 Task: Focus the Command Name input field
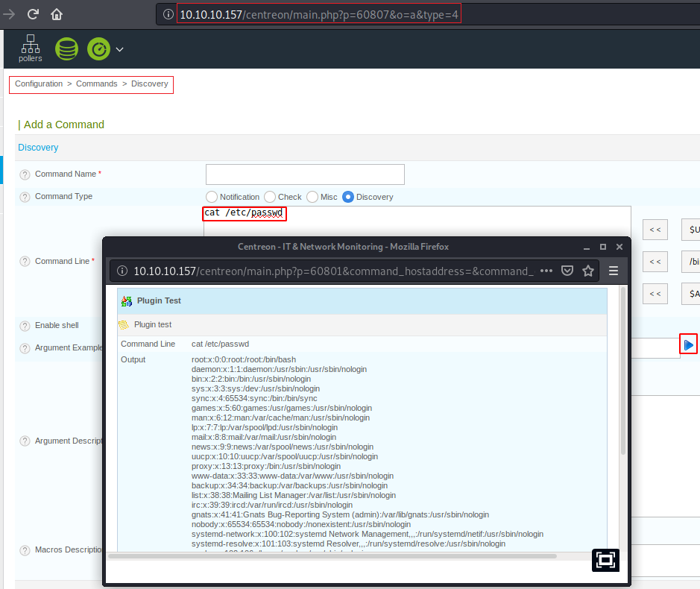tap(305, 174)
